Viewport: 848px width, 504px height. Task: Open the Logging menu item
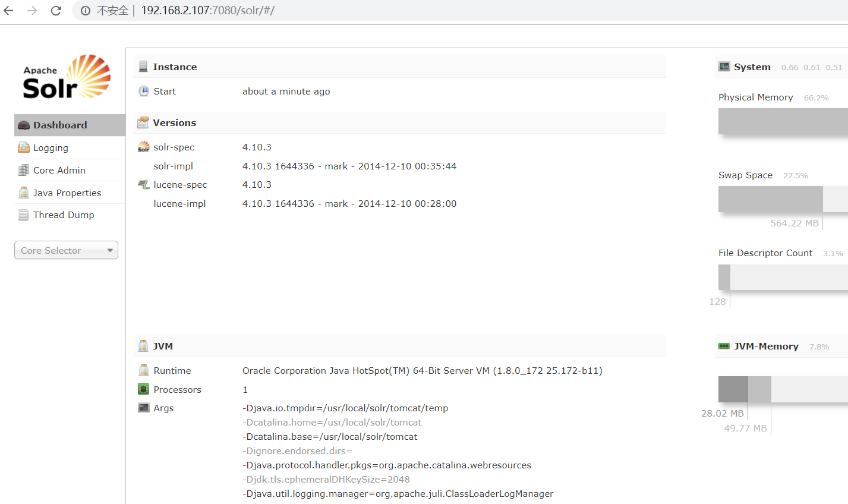coord(70,147)
